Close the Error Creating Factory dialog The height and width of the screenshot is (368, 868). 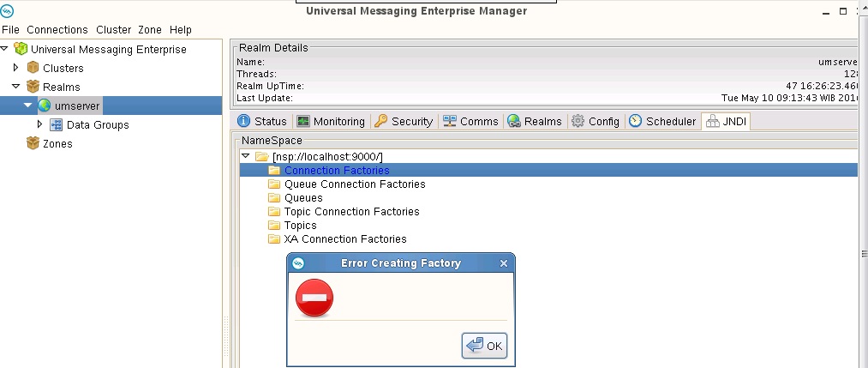pos(503,264)
